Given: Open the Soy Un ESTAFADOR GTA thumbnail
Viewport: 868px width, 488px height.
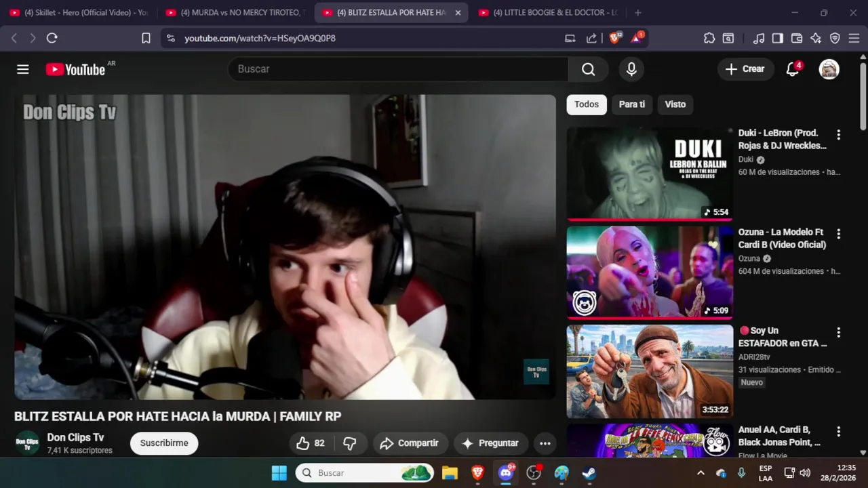Looking at the screenshot, I should 650,371.
